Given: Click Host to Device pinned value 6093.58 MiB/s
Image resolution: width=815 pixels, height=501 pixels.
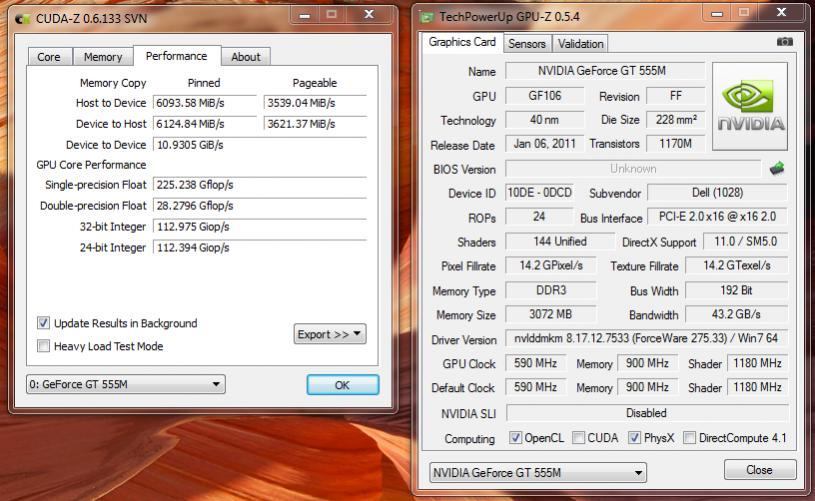Looking at the screenshot, I should [x=205, y=103].
